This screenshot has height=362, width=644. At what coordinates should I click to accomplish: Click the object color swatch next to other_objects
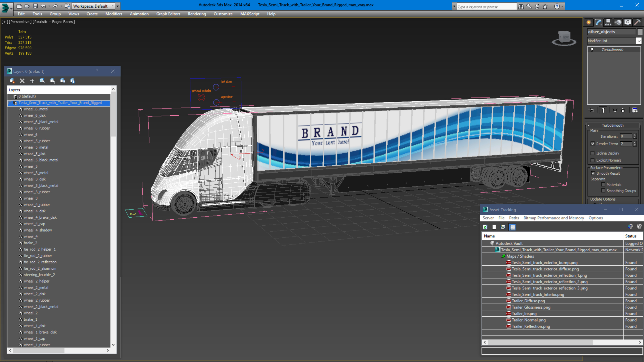640,32
